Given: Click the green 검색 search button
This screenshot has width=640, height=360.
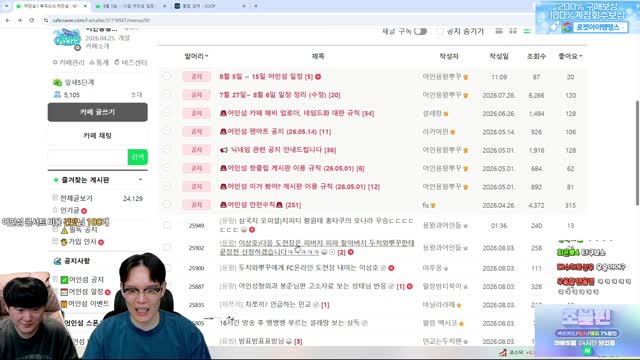Looking at the screenshot, I should point(138,157).
